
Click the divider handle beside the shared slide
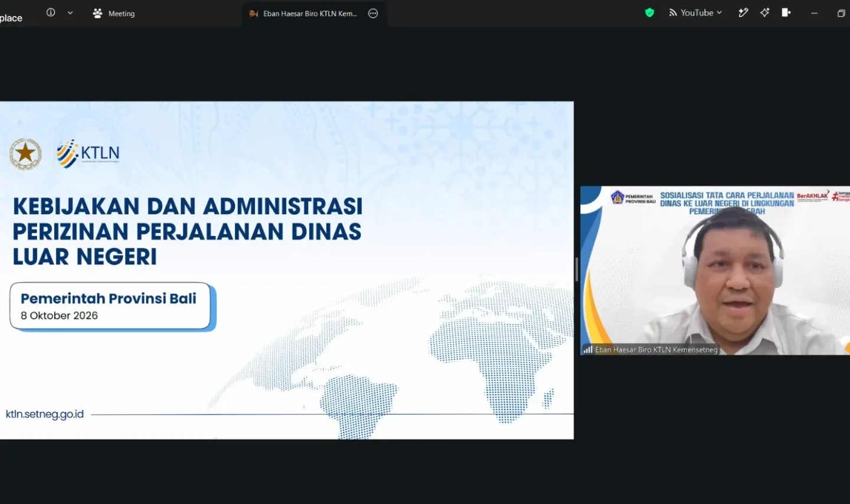577,270
